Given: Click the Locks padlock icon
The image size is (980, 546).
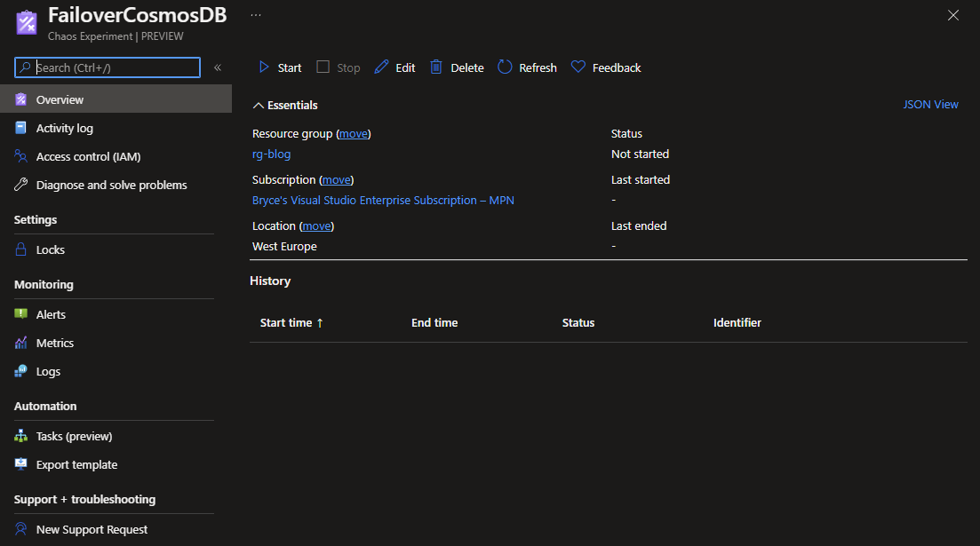Looking at the screenshot, I should tap(21, 250).
